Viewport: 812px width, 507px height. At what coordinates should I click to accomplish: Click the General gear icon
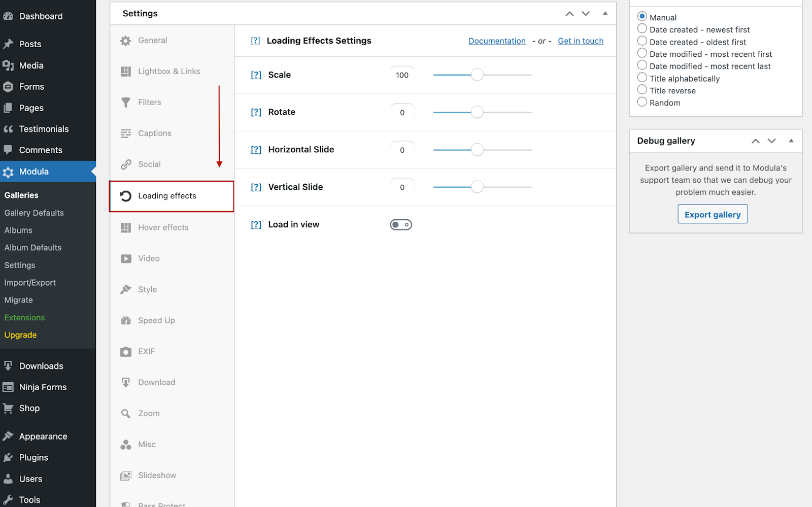[125, 41]
